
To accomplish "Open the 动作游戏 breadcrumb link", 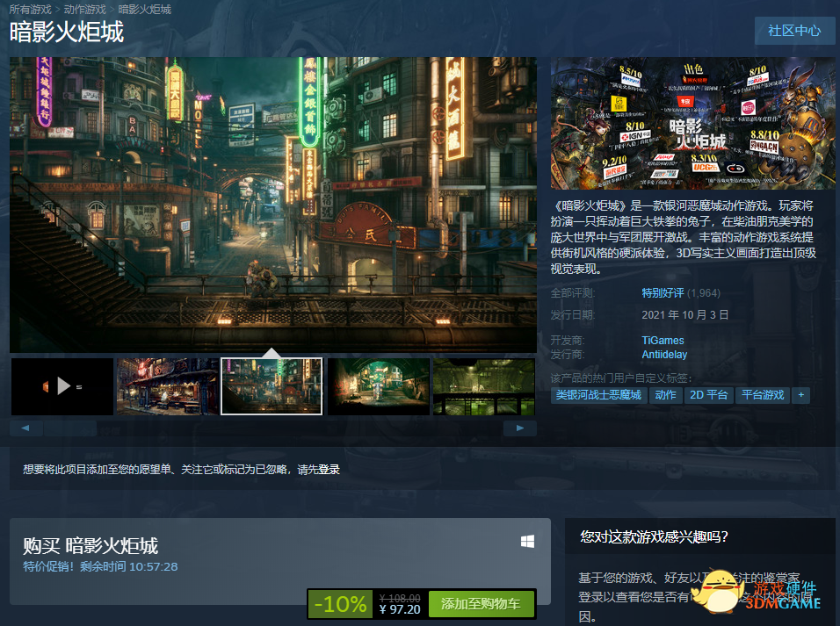I will click(84, 9).
